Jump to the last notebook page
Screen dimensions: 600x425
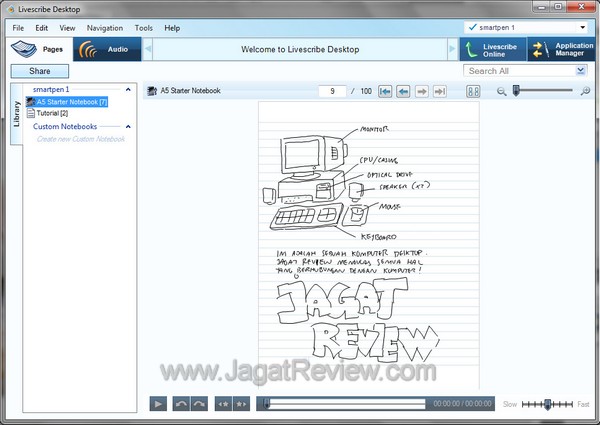pos(440,91)
